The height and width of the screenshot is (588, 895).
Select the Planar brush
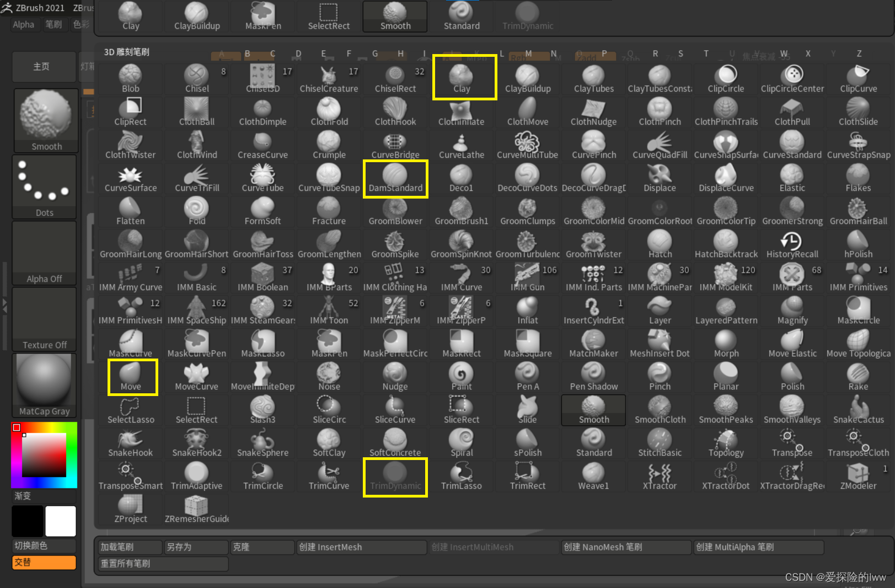pyautogui.click(x=726, y=376)
